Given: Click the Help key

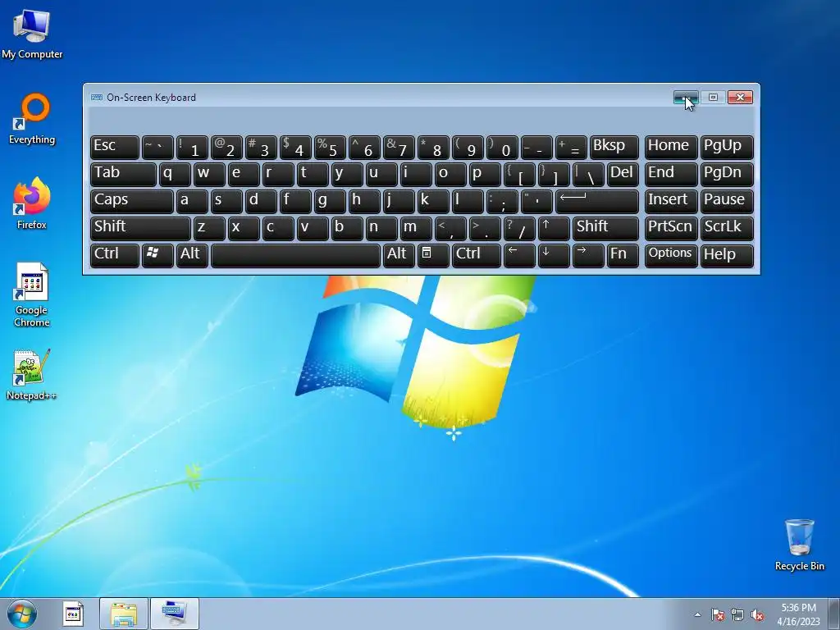Looking at the screenshot, I should [x=727, y=254].
